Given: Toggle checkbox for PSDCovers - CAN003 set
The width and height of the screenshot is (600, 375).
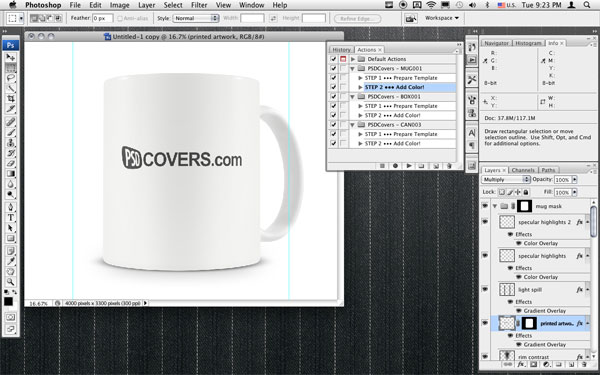Looking at the screenshot, I should click(x=333, y=125).
